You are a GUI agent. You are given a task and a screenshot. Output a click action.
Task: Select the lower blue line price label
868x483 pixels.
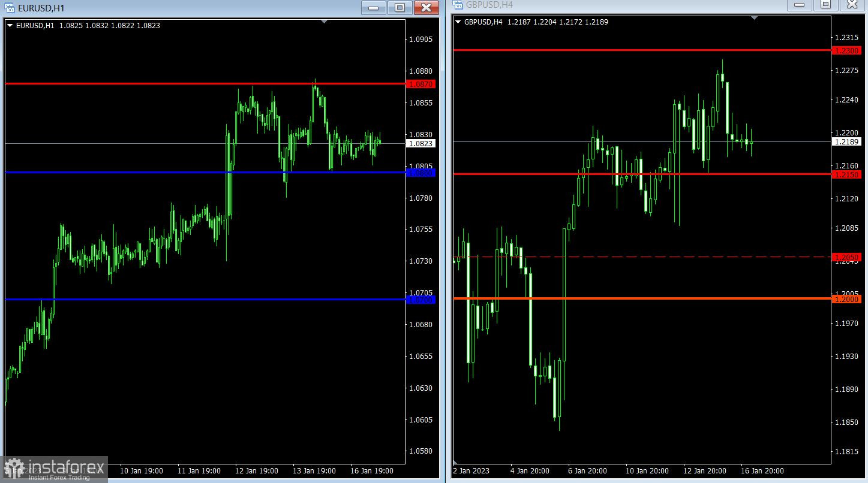tap(421, 300)
